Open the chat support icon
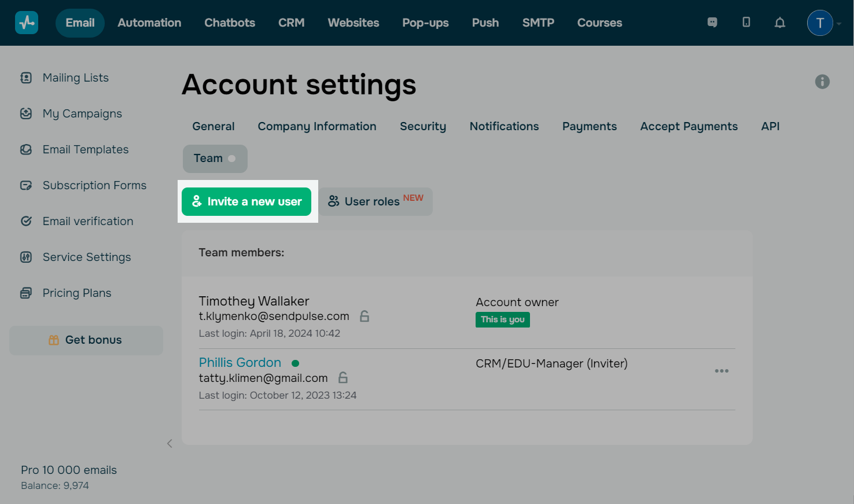Screen dimensions: 854x504 coord(712,23)
